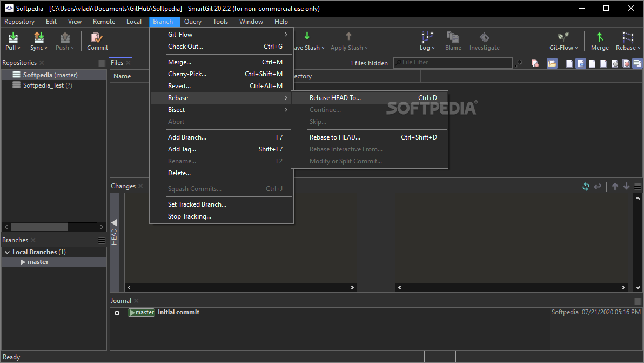This screenshot has width=644, height=363.
Task: Open the Repositories panel hamburger menu
Action: tap(102, 63)
